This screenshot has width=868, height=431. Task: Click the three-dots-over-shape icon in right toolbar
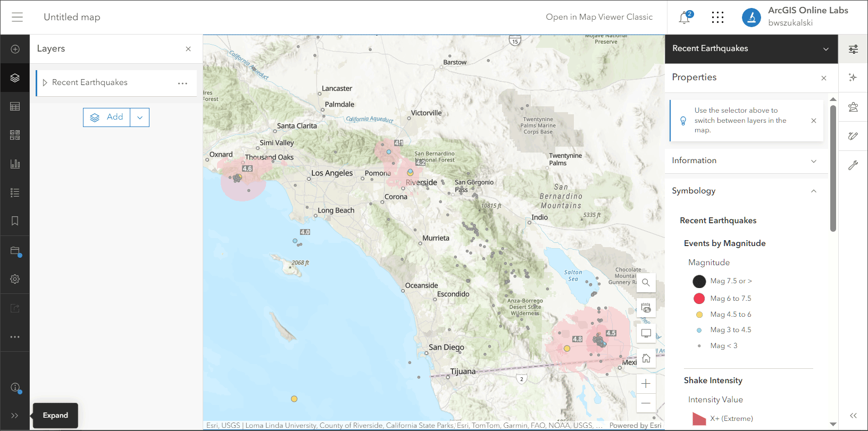coord(853,107)
